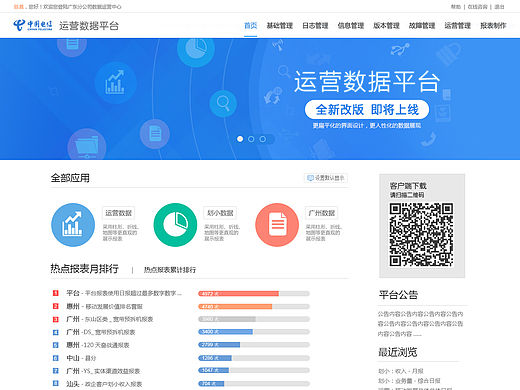Viewport: 520px width, 390px height.
Task: Switch to 热点报表月排行 tab
Action: pyautogui.click(x=84, y=269)
